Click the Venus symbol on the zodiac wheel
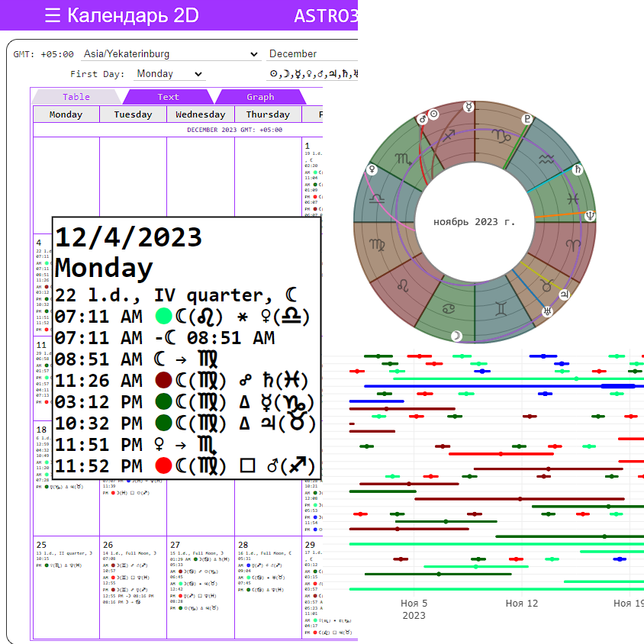 [372, 169]
